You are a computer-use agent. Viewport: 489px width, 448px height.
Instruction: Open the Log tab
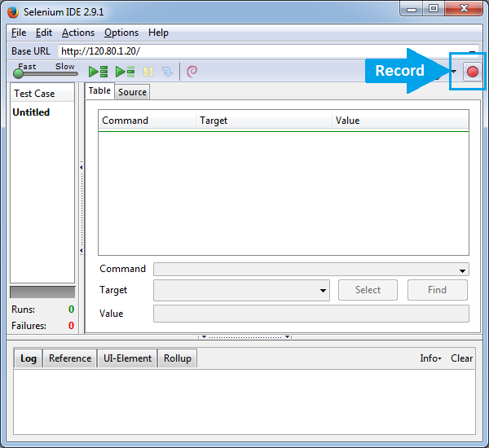coord(29,358)
